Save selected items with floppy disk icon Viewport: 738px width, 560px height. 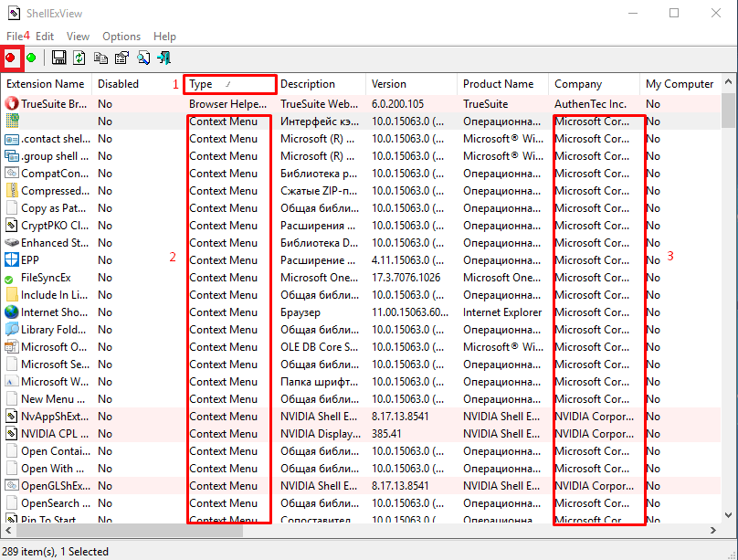coord(59,58)
